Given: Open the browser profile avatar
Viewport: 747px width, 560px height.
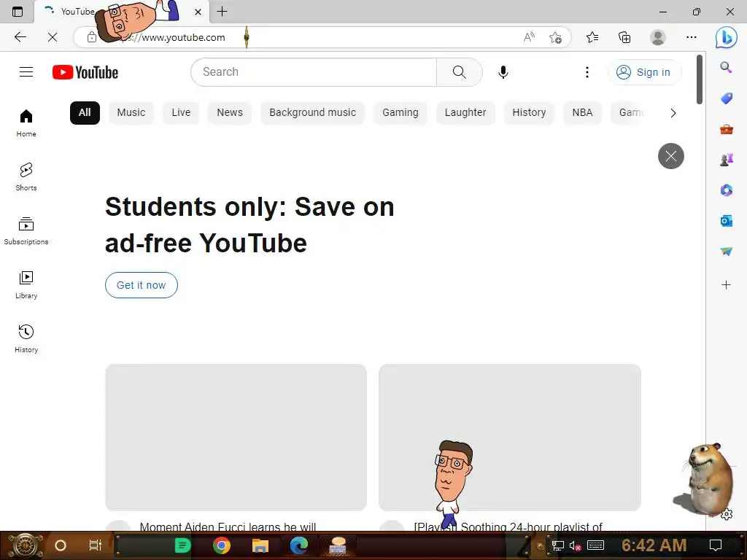Looking at the screenshot, I should coord(658,37).
